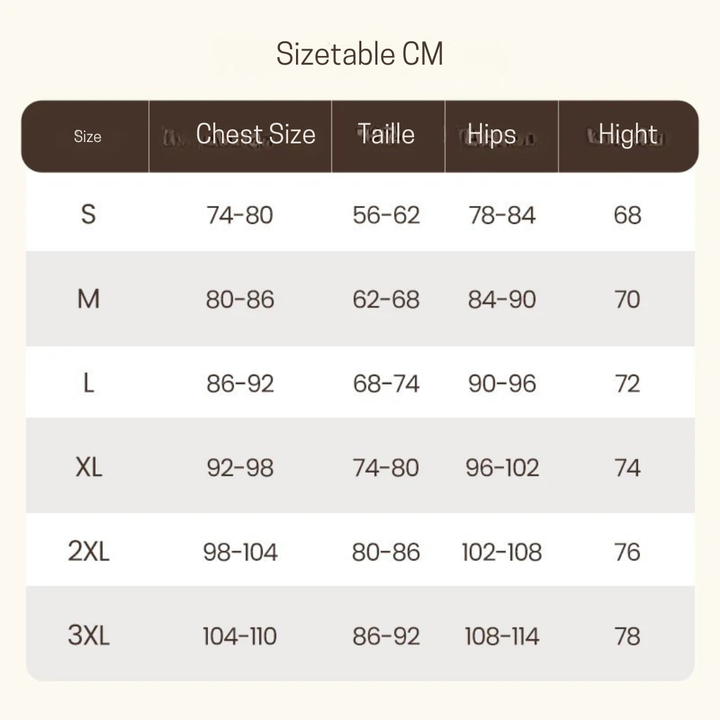
Task: Click the Sizetable CM title
Action: coord(359,54)
